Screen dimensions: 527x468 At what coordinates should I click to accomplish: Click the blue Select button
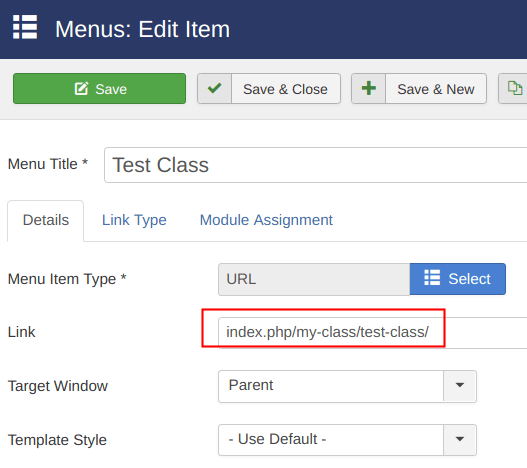point(458,279)
